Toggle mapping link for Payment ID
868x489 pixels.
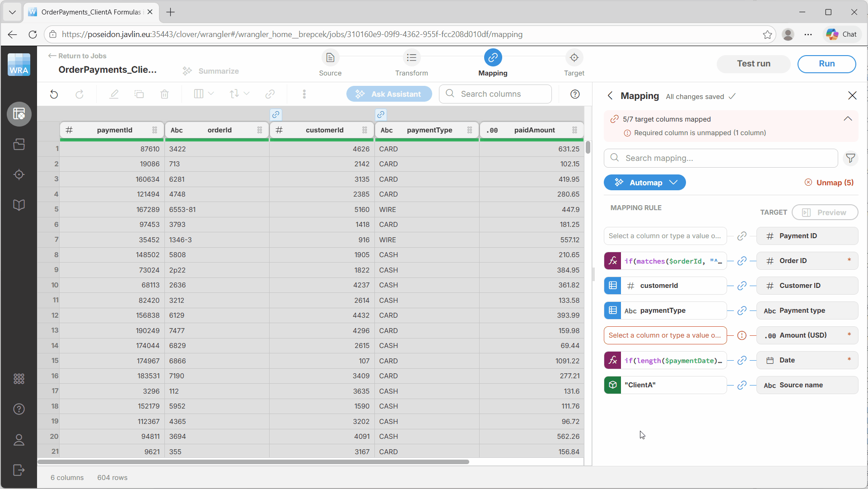pos(742,236)
